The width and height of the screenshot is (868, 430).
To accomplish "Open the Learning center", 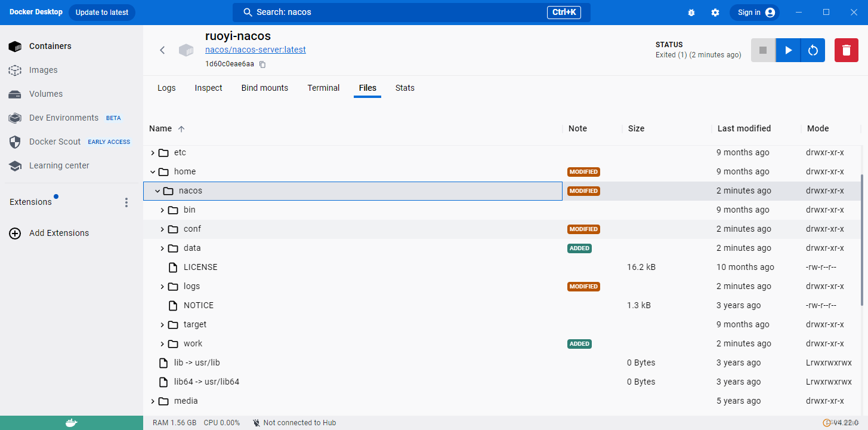I will pos(58,165).
